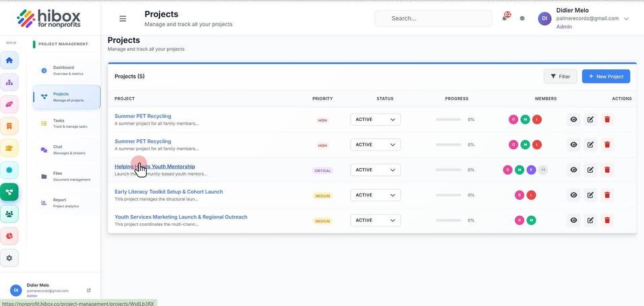This screenshot has height=306, width=644.
Task: Open the home icon in the main sidebar
Action: [x=9, y=61]
